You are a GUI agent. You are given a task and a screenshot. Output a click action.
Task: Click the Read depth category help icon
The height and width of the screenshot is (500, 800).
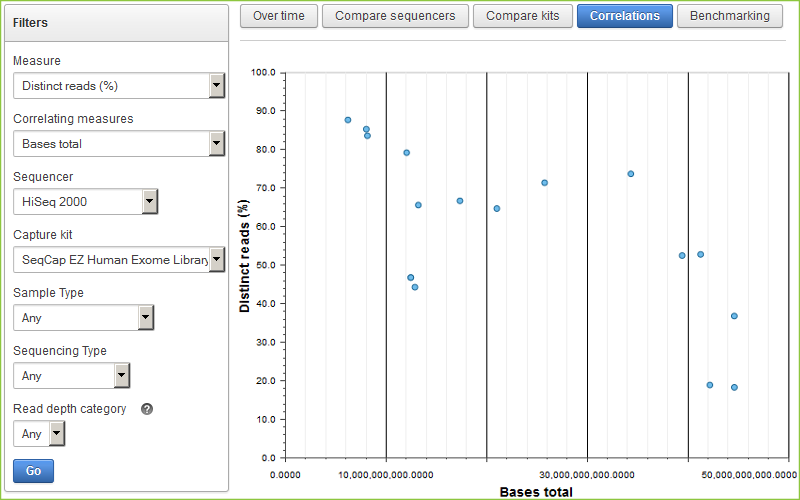147,409
